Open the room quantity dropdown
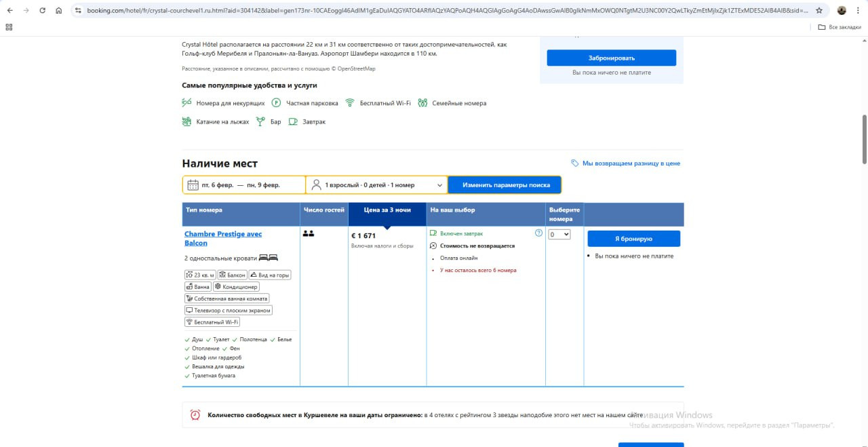 tap(559, 235)
